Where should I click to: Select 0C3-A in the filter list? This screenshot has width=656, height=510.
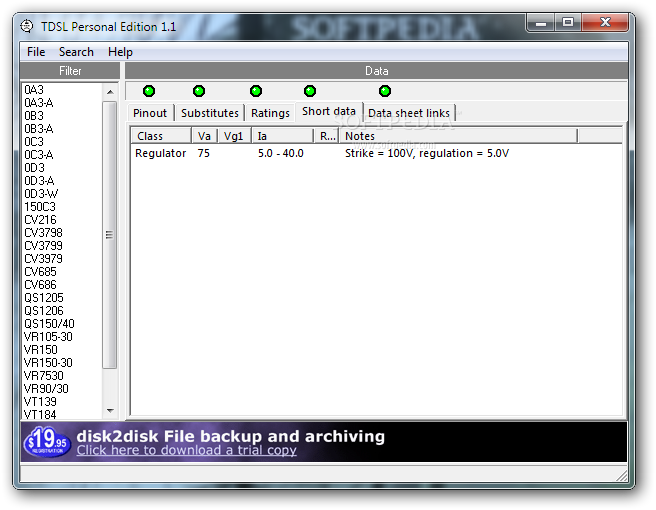38,154
